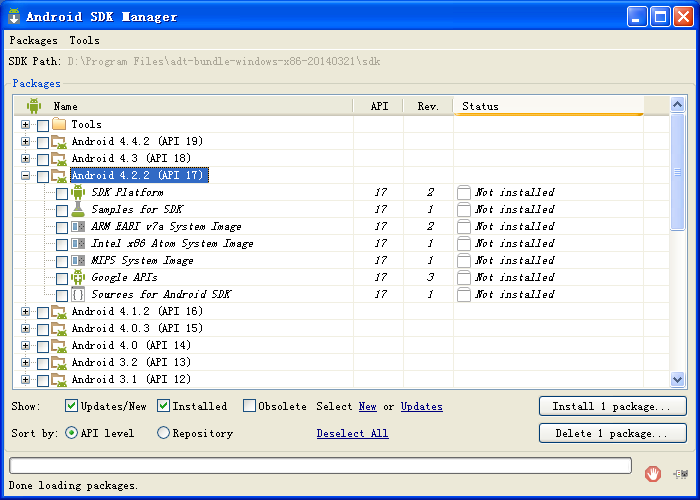The width and height of the screenshot is (700, 500).
Task: Expand the Tools tree node
Action: [25, 125]
